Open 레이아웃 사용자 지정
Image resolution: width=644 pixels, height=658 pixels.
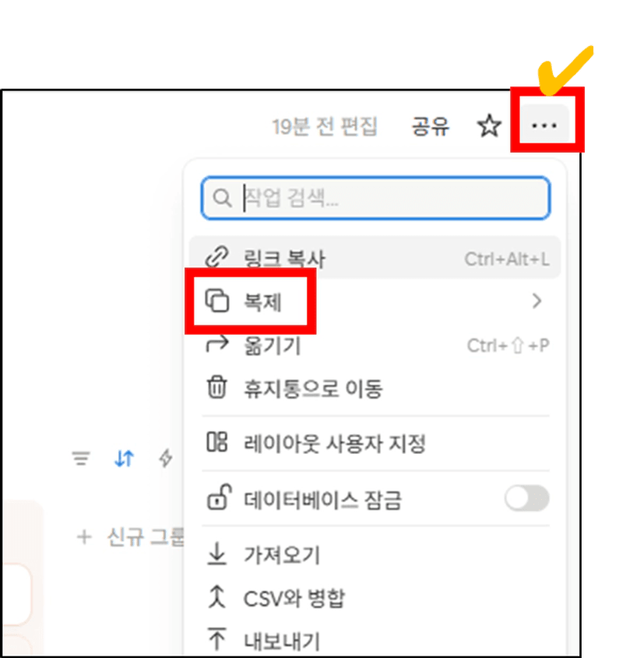(x=375, y=443)
